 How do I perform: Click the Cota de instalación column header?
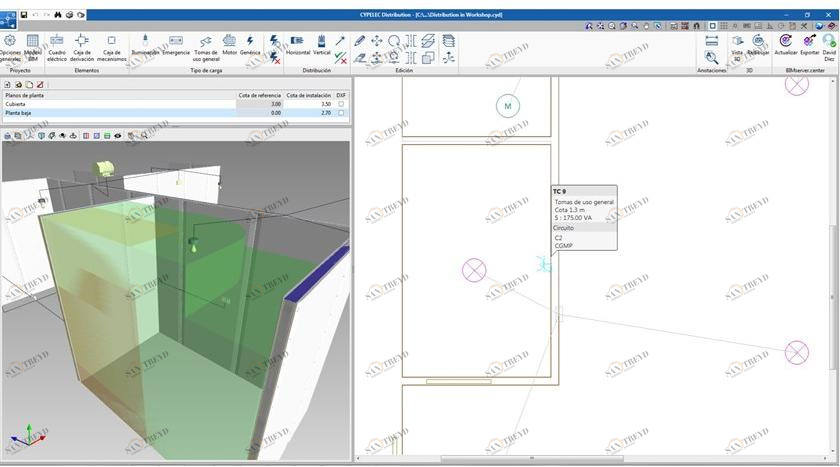pos(308,95)
